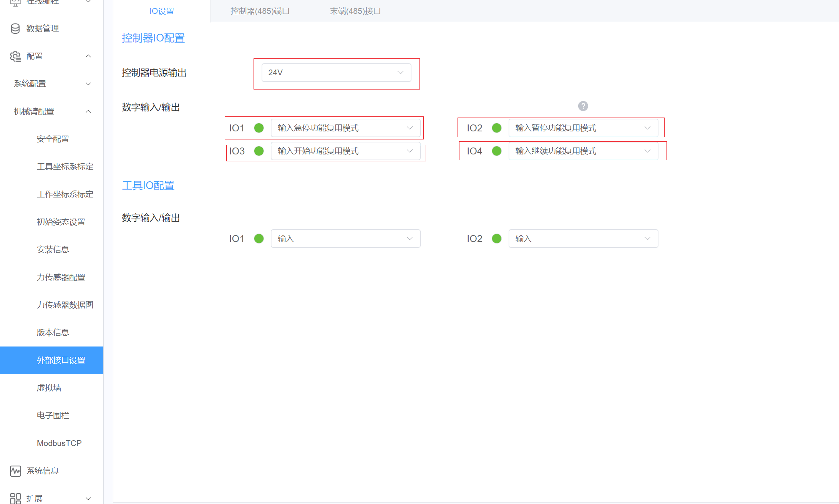Switch to the IO设置 tab
This screenshot has width=839, height=504.
pos(162,11)
